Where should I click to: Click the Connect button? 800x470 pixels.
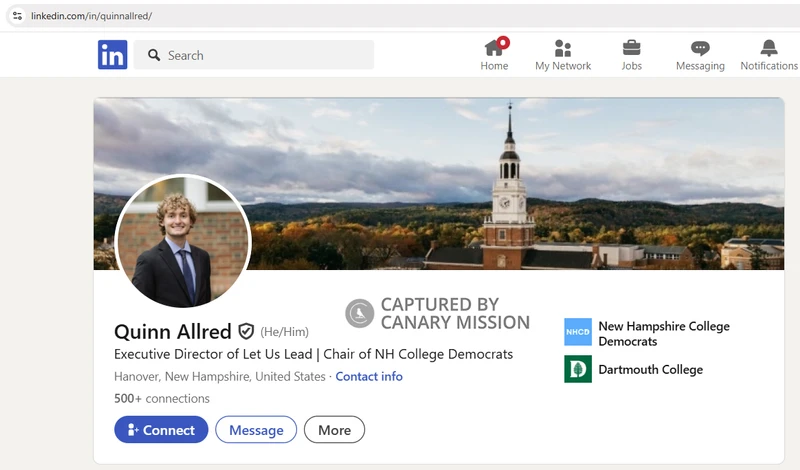(161, 430)
